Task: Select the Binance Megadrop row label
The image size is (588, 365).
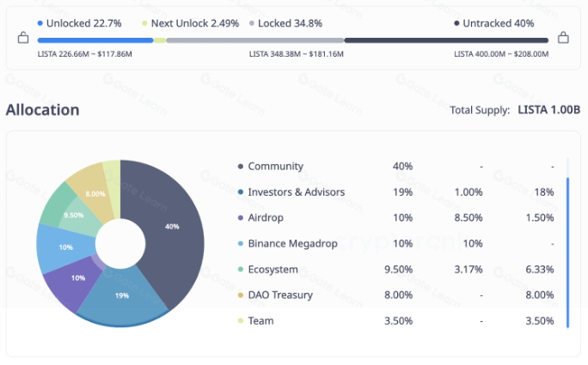Action: pos(292,244)
